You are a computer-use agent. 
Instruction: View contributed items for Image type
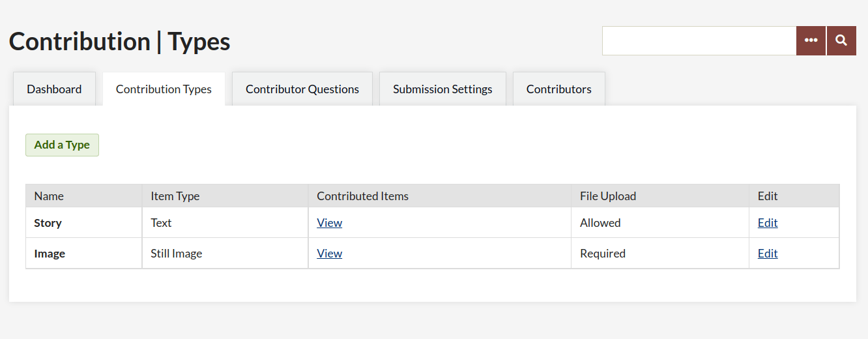coord(329,254)
